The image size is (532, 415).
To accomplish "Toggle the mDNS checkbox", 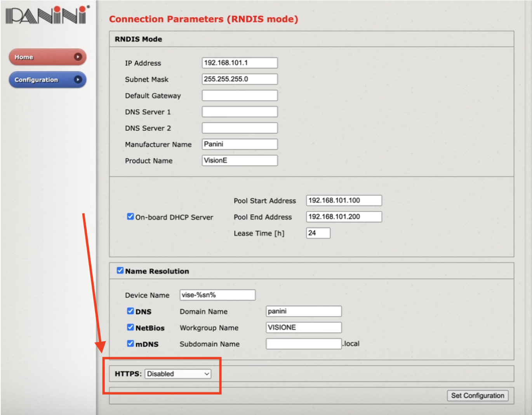I will tap(131, 344).
